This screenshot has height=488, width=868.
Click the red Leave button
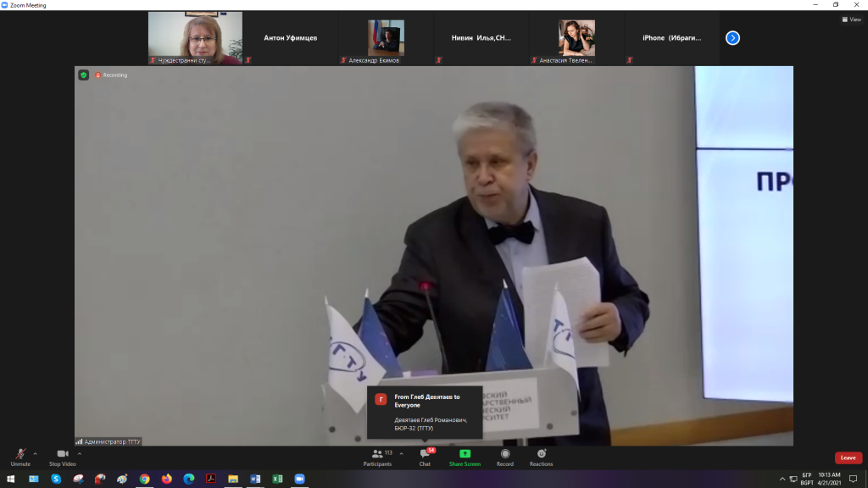click(848, 457)
